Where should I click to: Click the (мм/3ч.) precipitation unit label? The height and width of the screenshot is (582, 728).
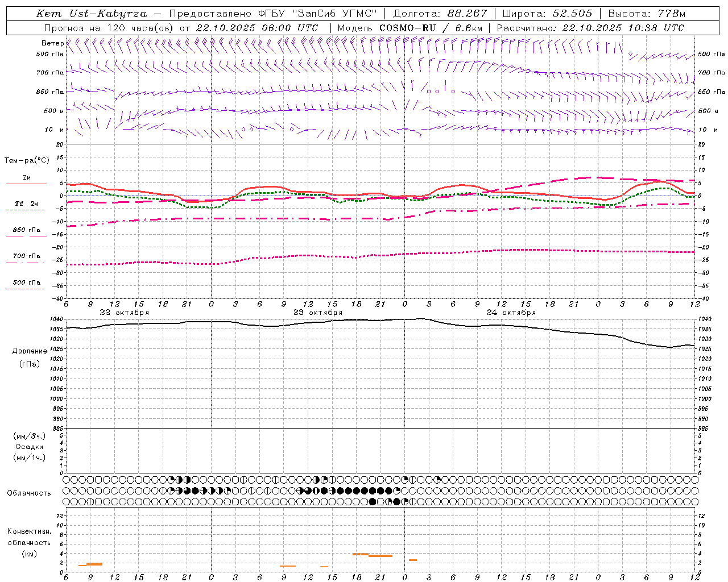click(29, 436)
